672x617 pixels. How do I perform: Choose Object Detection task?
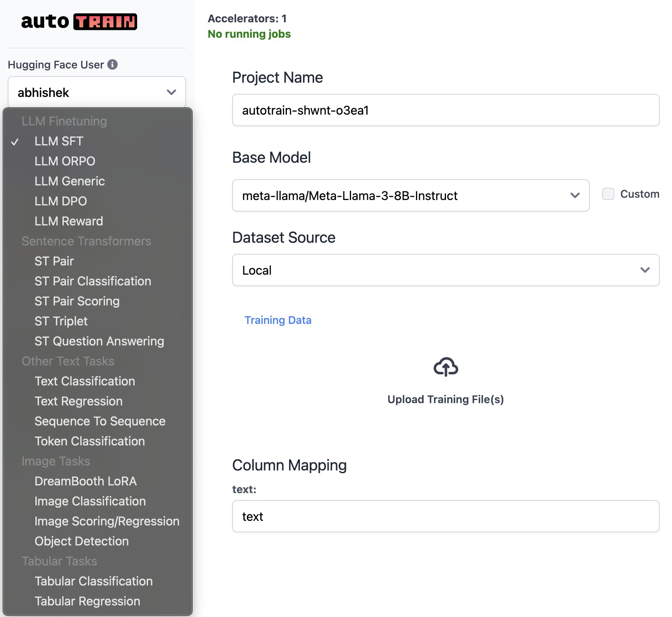click(x=98, y=541)
